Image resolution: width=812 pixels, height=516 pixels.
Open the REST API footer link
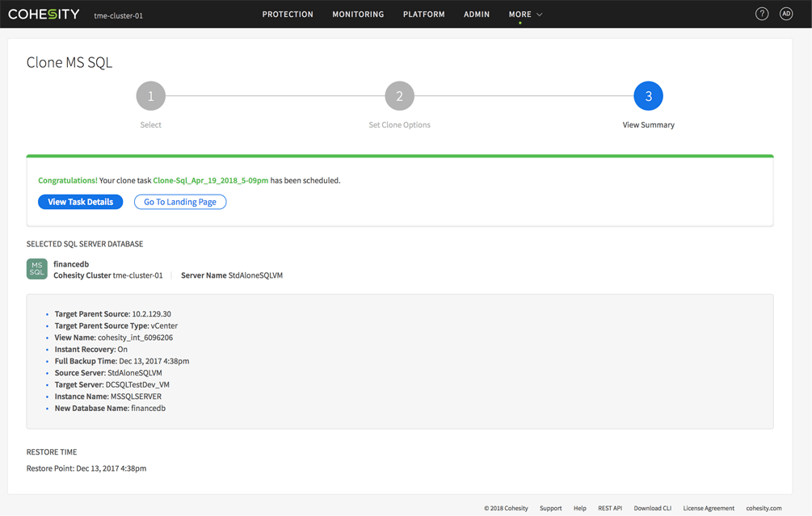[x=609, y=508]
